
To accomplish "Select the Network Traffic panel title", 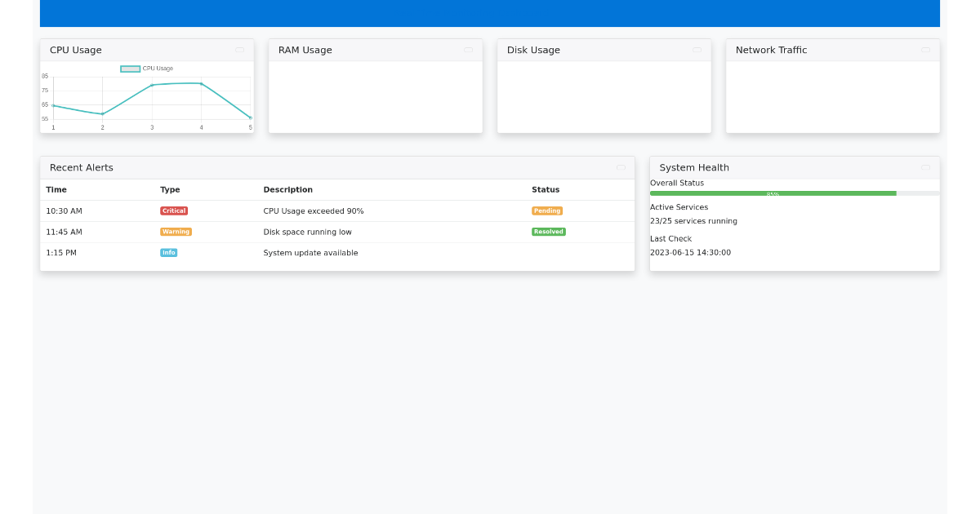I will tap(771, 50).
